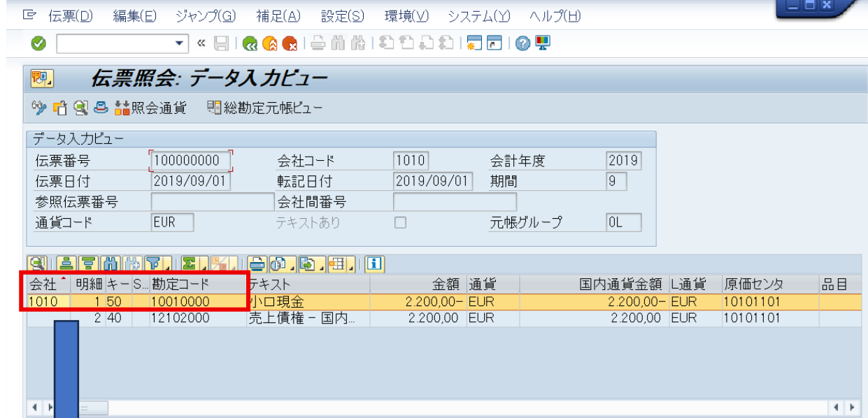Click account cell 10010000
The width and height of the screenshot is (868, 418).
197,303
